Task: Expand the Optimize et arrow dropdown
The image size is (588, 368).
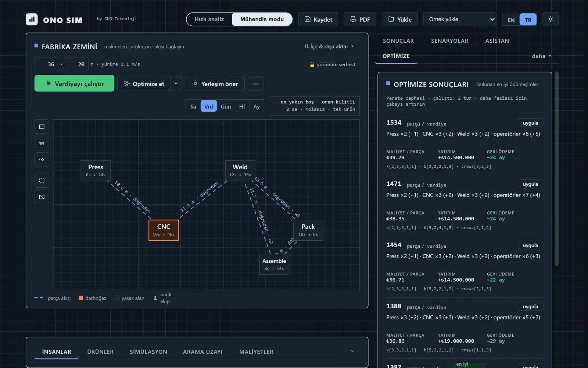Action: [176, 84]
